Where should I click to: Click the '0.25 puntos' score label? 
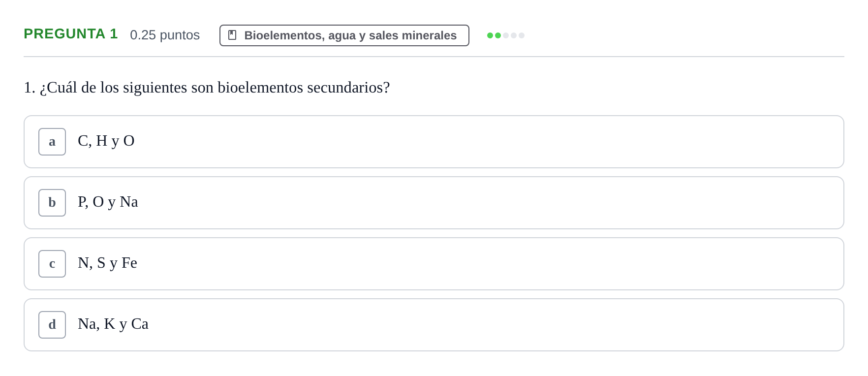point(165,35)
